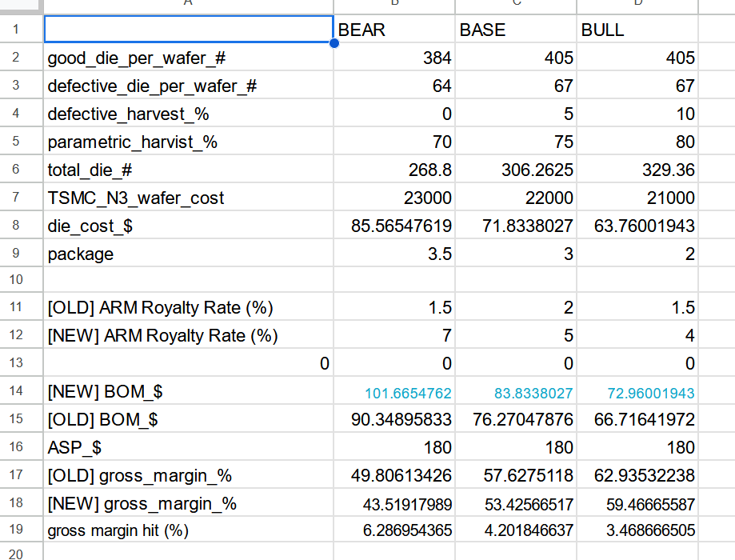Select the die_cost_$ label cell

(x=189, y=225)
